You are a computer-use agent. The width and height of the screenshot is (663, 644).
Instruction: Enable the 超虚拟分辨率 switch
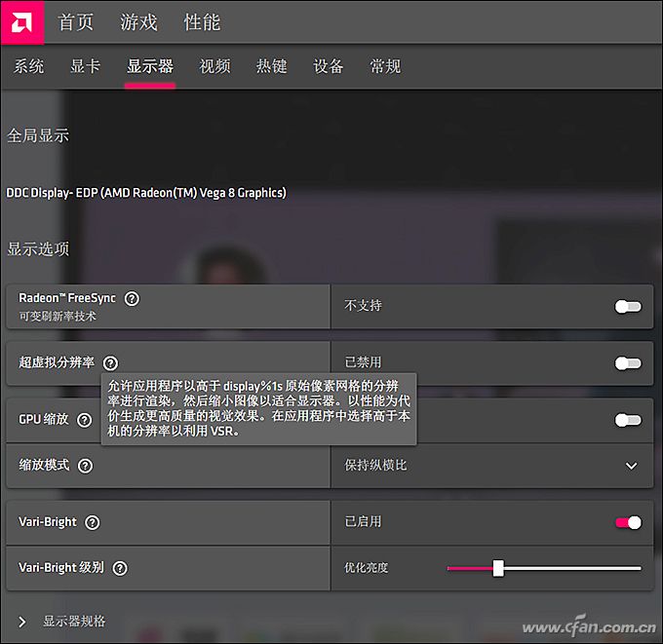628,363
